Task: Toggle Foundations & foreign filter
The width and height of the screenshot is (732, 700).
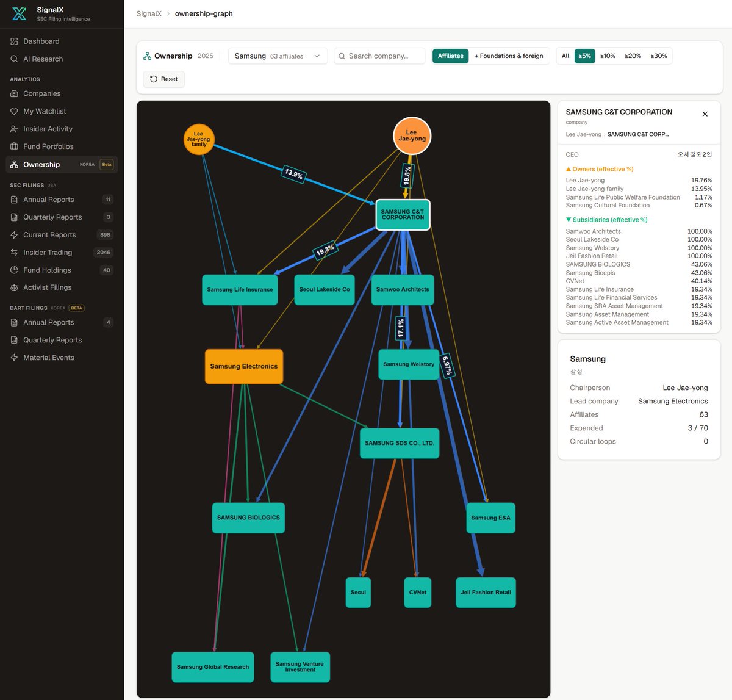Action: click(x=509, y=56)
